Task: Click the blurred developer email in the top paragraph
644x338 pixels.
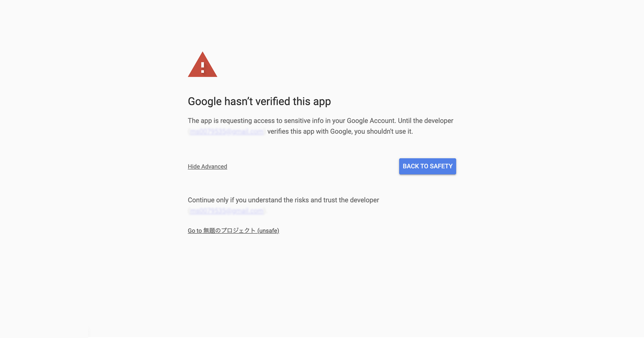Action: 227,131
